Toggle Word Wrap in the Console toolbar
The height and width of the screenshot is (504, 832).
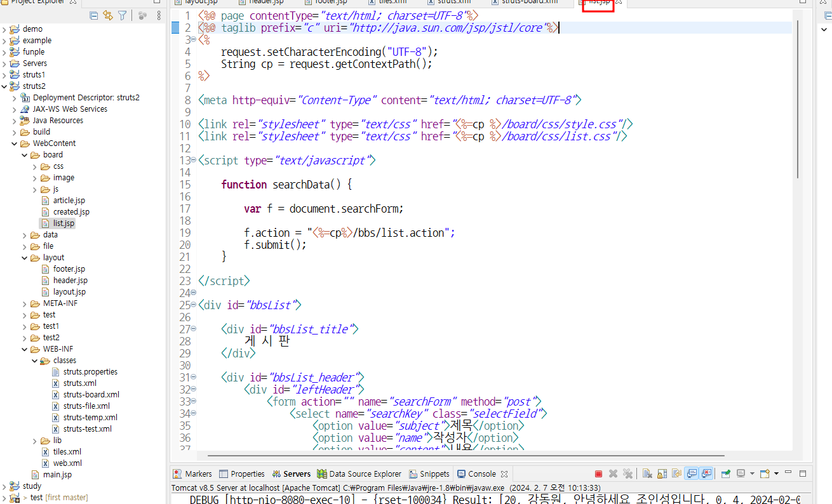point(676,474)
